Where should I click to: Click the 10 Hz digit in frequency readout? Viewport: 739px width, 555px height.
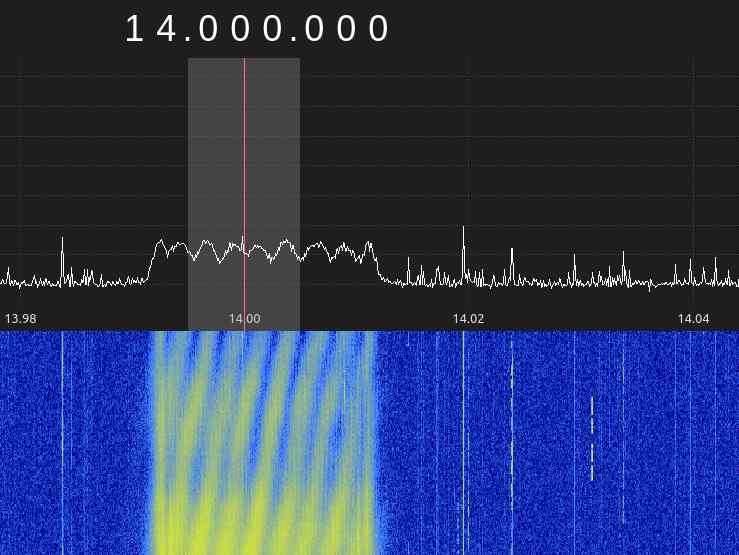(x=344, y=30)
